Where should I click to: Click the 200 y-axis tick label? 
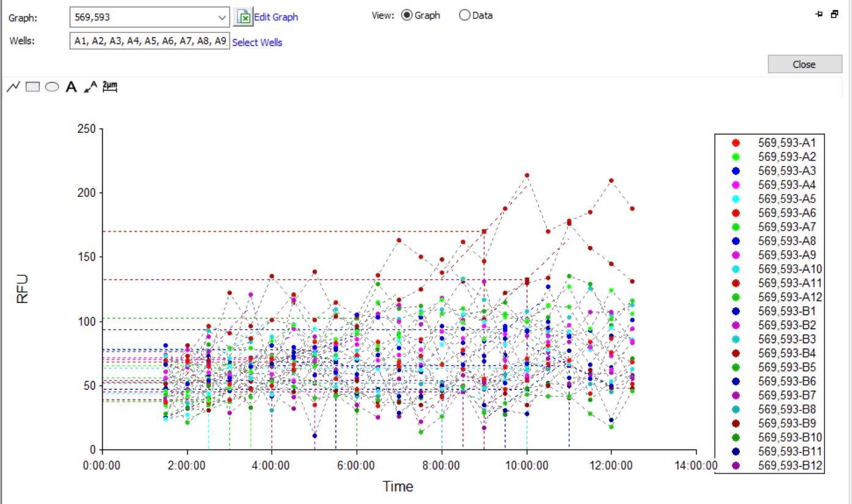(x=86, y=193)
